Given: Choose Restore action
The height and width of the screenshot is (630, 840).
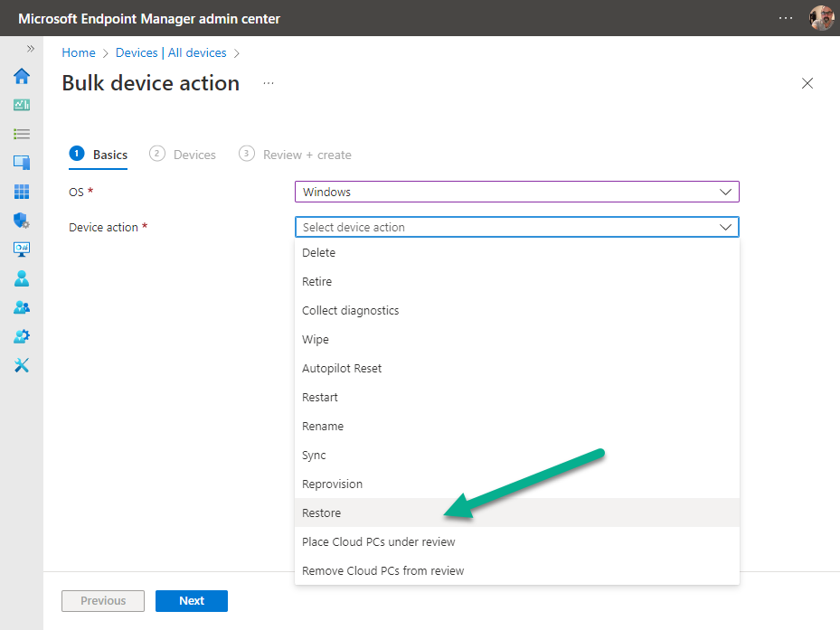Looking at the screenshot, I should (x=517, y=512).
